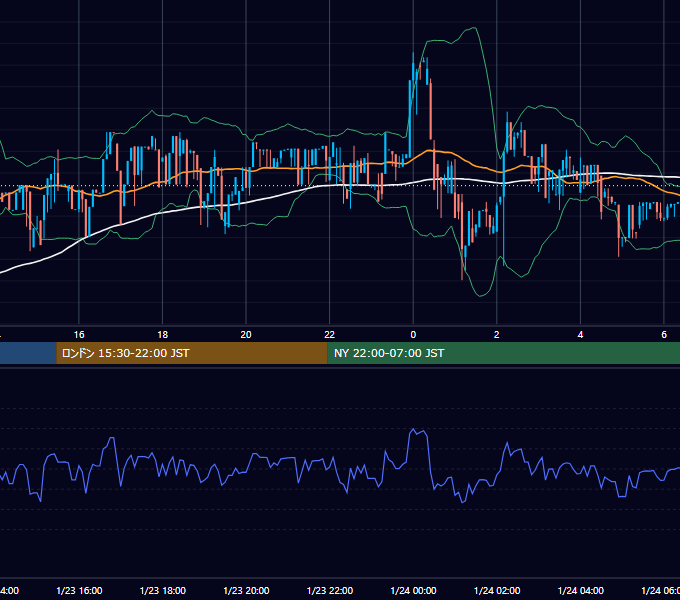Click the 2 hour axis label
Viewport: 680px width, 600px height.
(x=497, y=335)
